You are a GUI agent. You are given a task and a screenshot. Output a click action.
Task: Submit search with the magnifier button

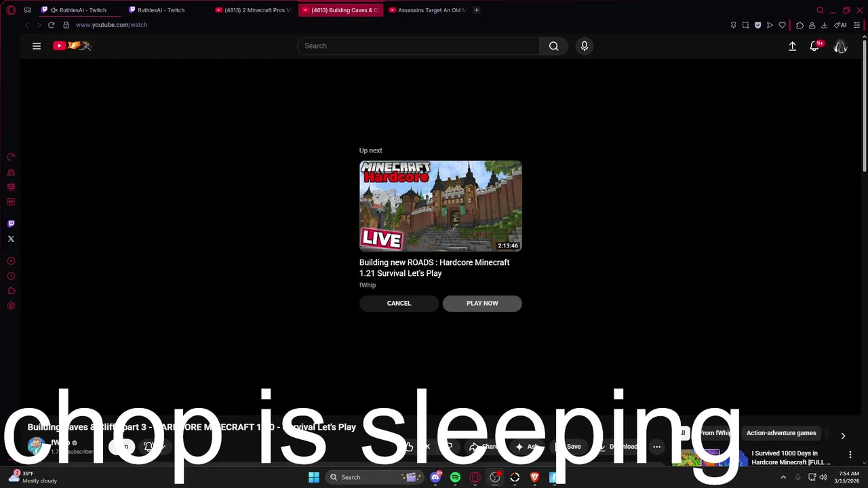click(x=554, y=46)
